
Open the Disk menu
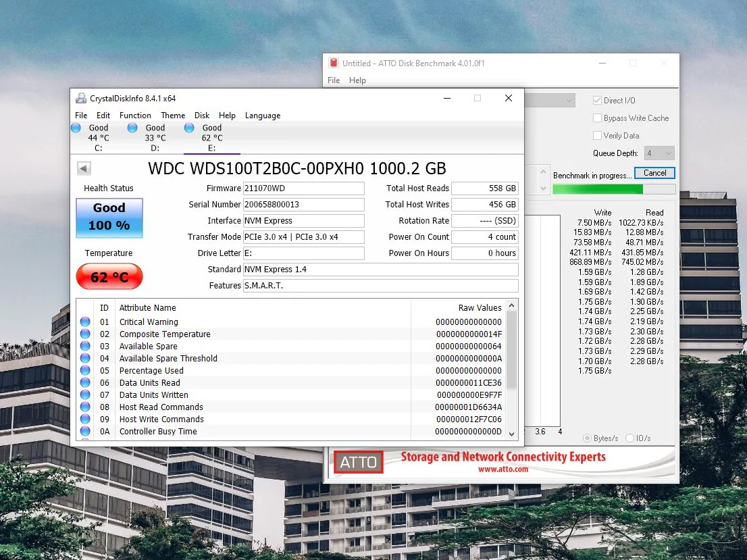tap(202, 116)
